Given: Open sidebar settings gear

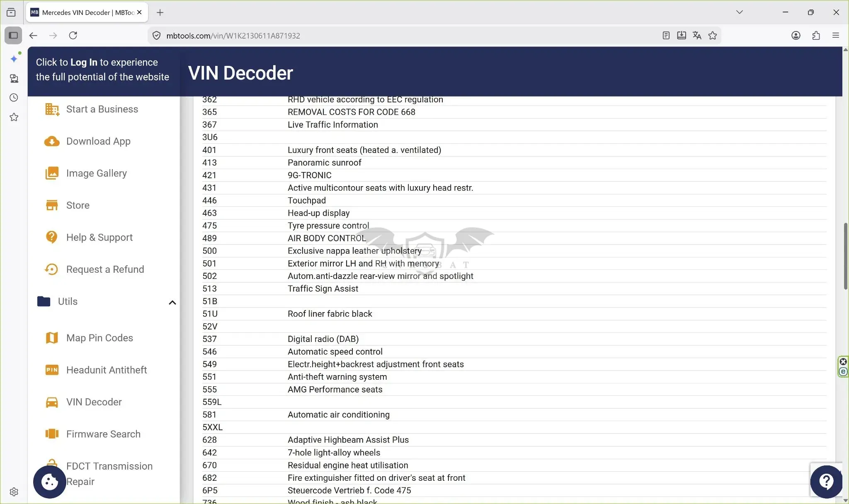Looking at the screenshot, I should (x=14, y=492).
